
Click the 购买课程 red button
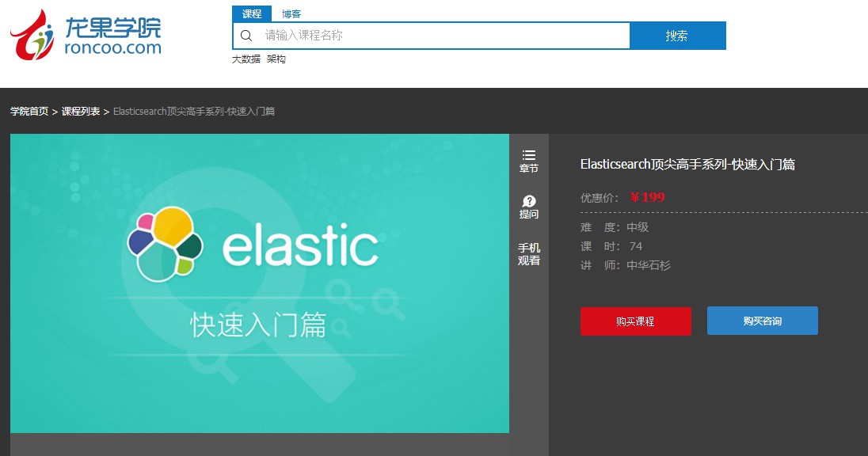pyautogui.click(x=635, y=321)
